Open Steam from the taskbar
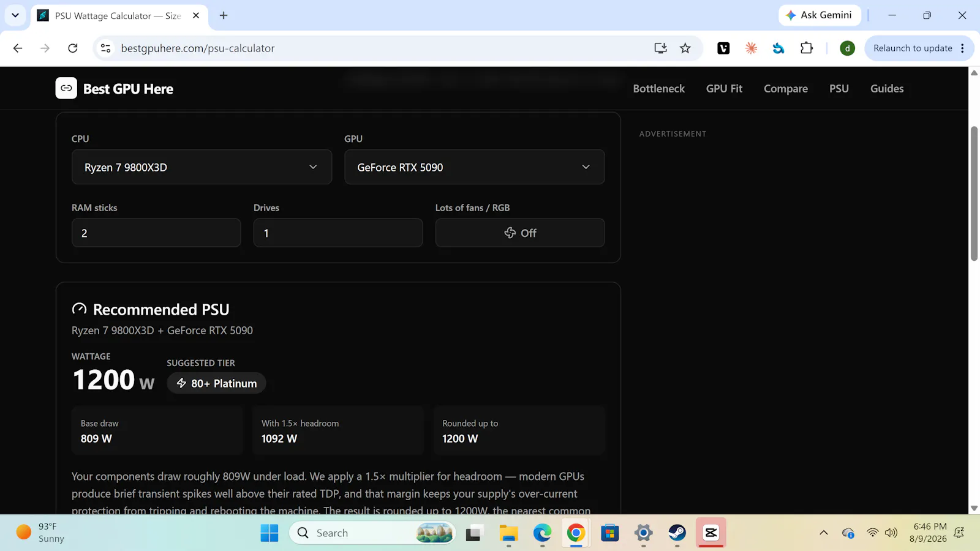Viewport: 980px width, 551px height. click(x=677, y=533)
